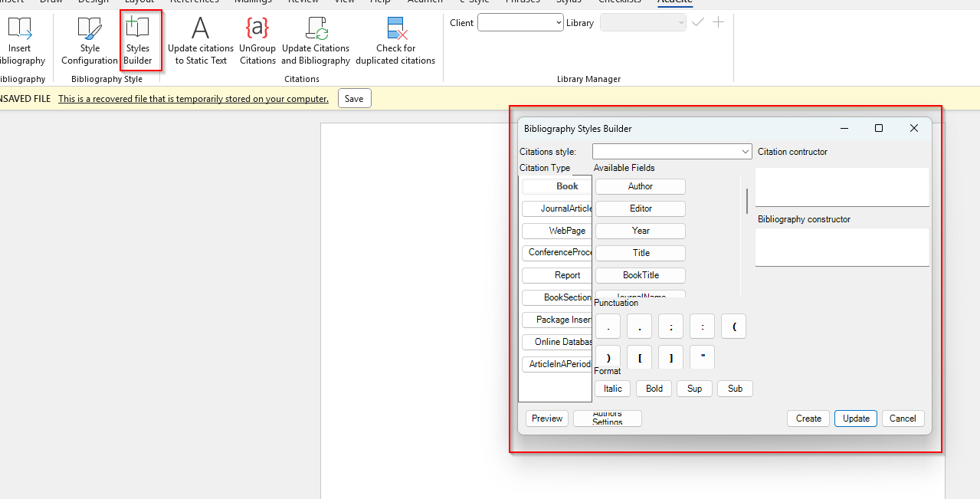Apply Sup superscript format
This screenshot has width=980, height=499.
click(x=694, y=389)
